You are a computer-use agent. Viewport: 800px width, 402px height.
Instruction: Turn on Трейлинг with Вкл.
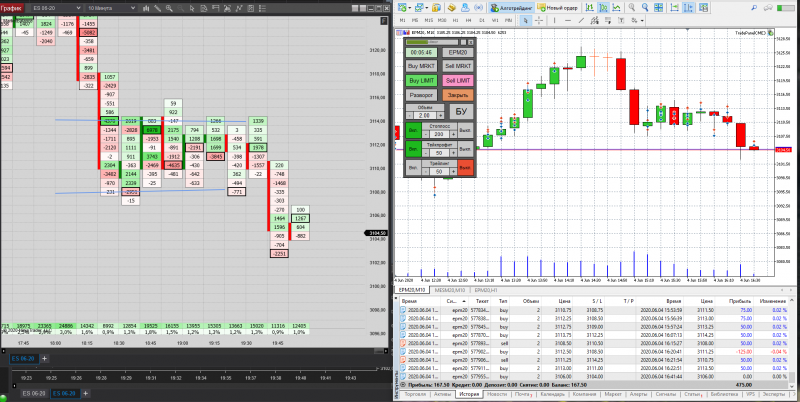[x=413, y=168]
